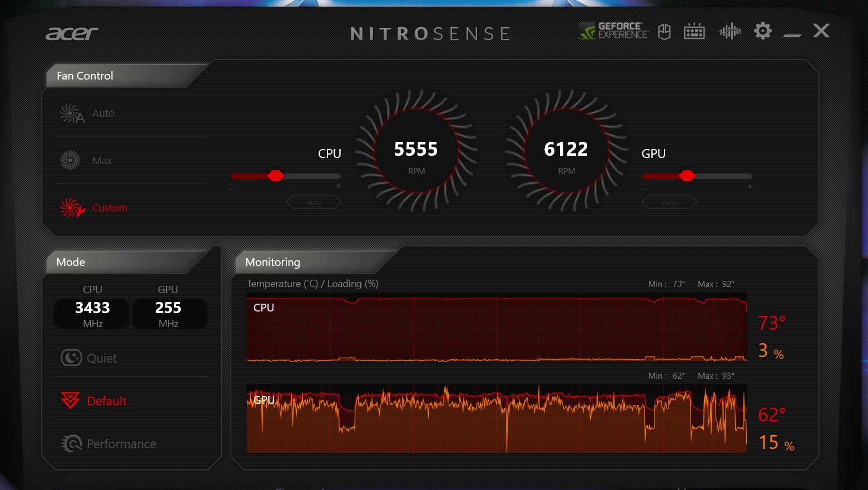The width and height of the screenshot is (868, 490).
Task: Open the settings gear icon
Action: [x=763, y=31]
